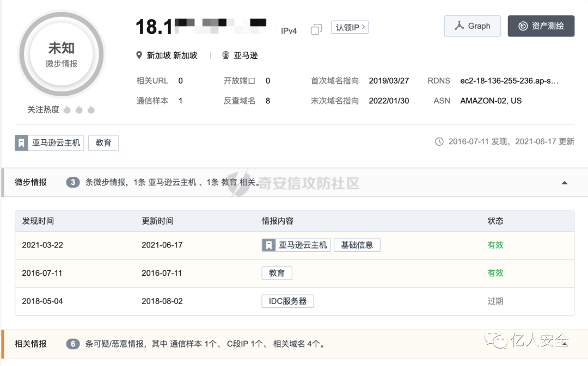
Task: Click the IPv4 label
Action: [x=289, y=30]
